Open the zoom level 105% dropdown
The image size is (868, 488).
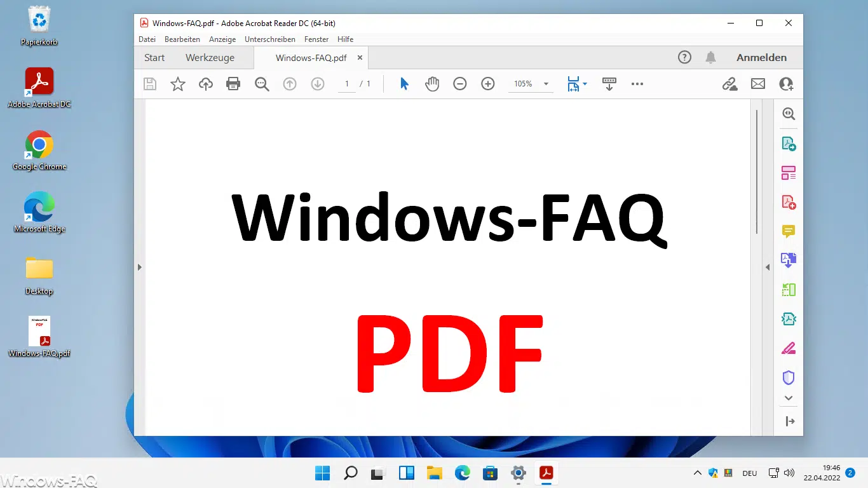pos(545,84)
